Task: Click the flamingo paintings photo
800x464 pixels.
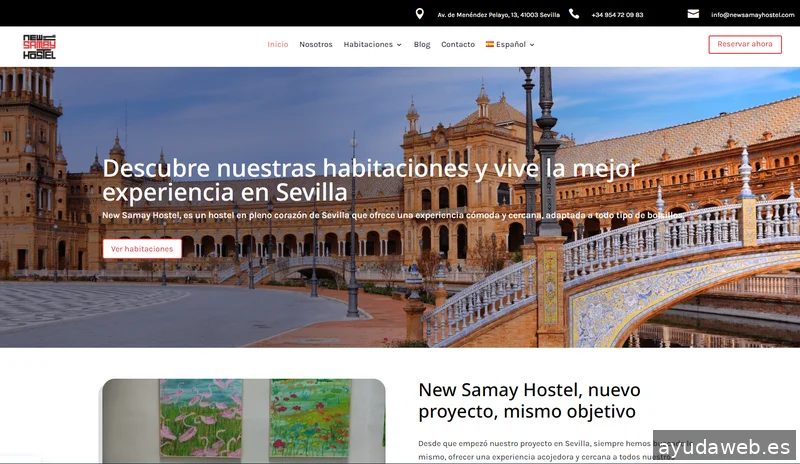Action: (x=244, y=421)
